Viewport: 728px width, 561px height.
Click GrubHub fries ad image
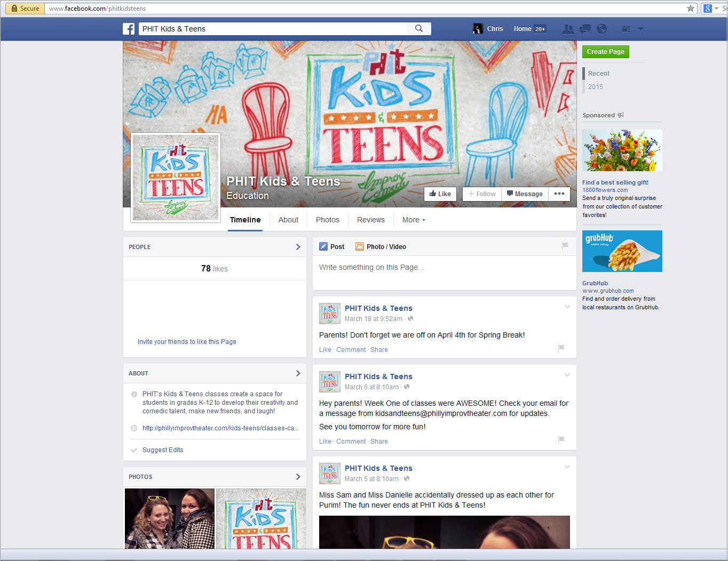[622, 251]
